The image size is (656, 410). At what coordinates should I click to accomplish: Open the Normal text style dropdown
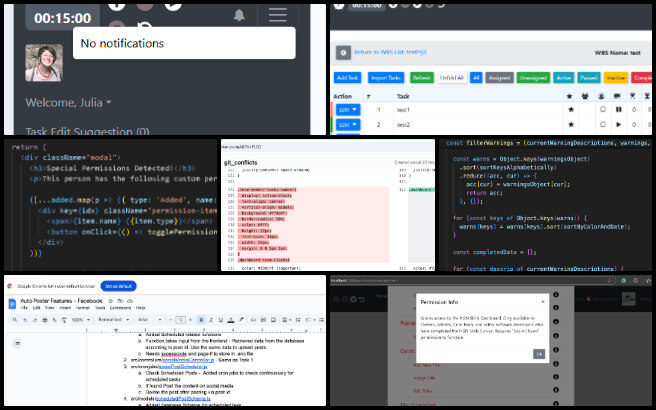[x=115, y=320]
